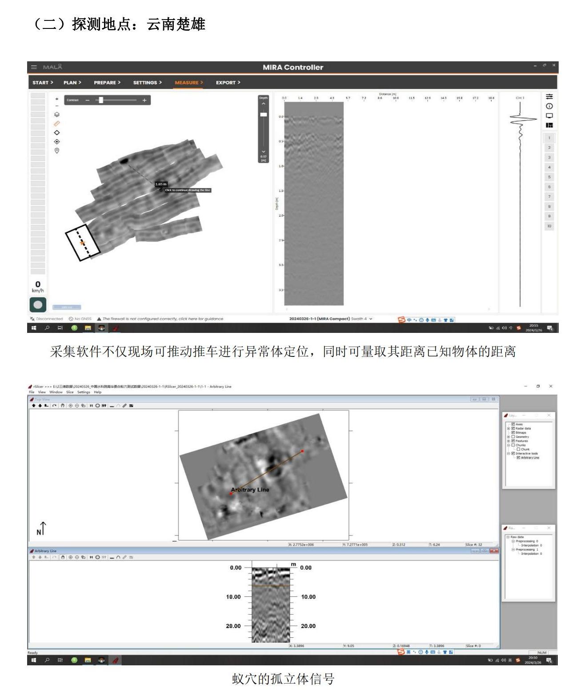Expand the Features tree node
This screenshot has width=588, height=700.
(508, 441)
